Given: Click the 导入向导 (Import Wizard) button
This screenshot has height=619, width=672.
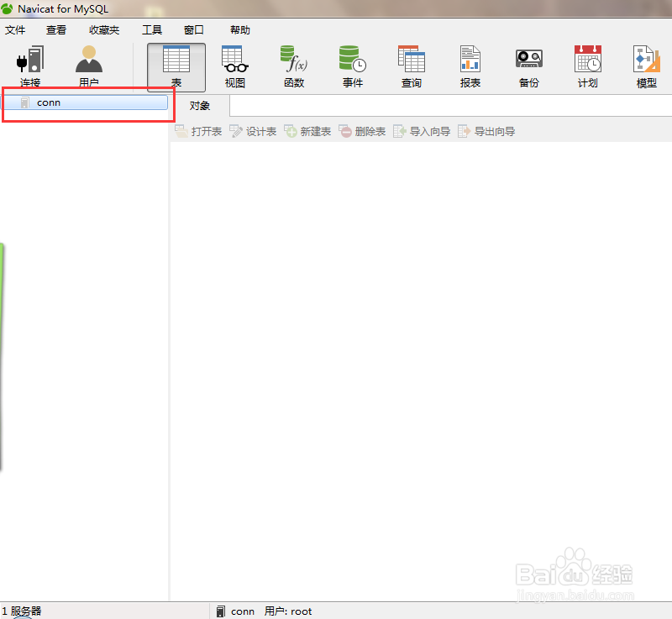Looking at the screenshot, I should (428, 131).
